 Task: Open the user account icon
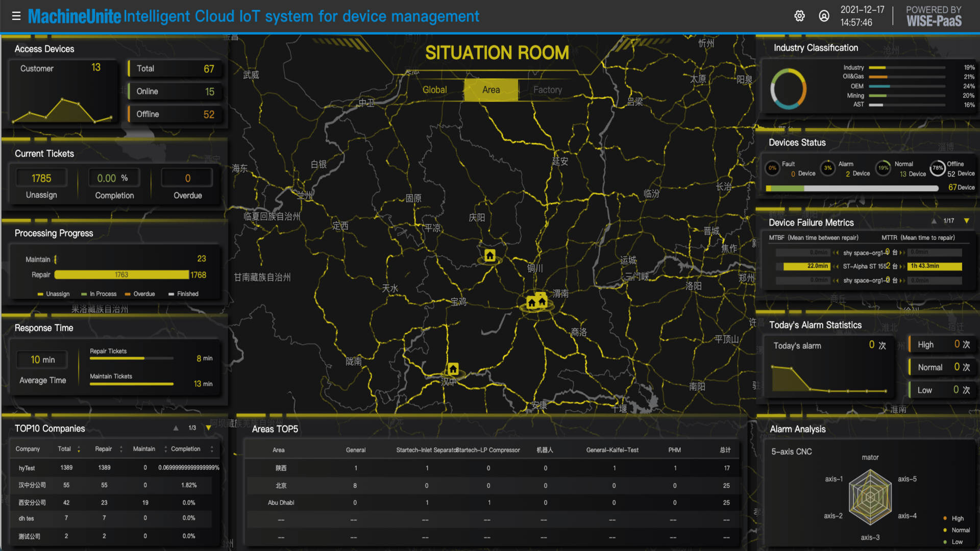pos(824,16)
